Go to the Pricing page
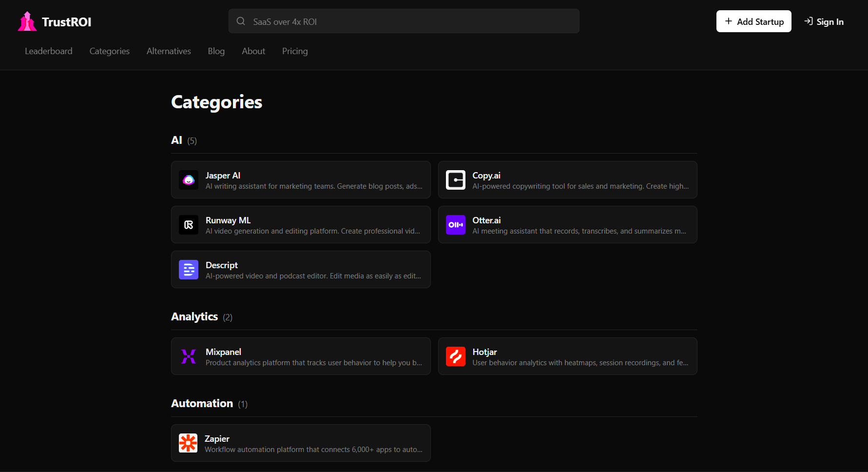This screenshot has height=472, width=868. (295, 51)
